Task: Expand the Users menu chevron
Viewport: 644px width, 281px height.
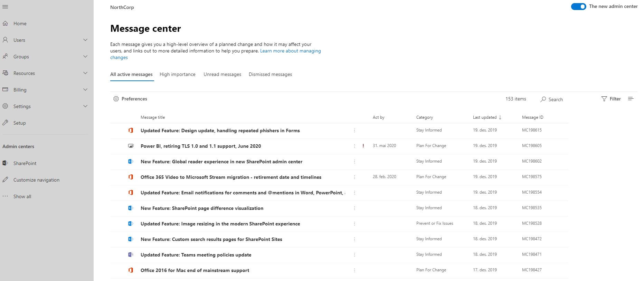Action: 85,40
